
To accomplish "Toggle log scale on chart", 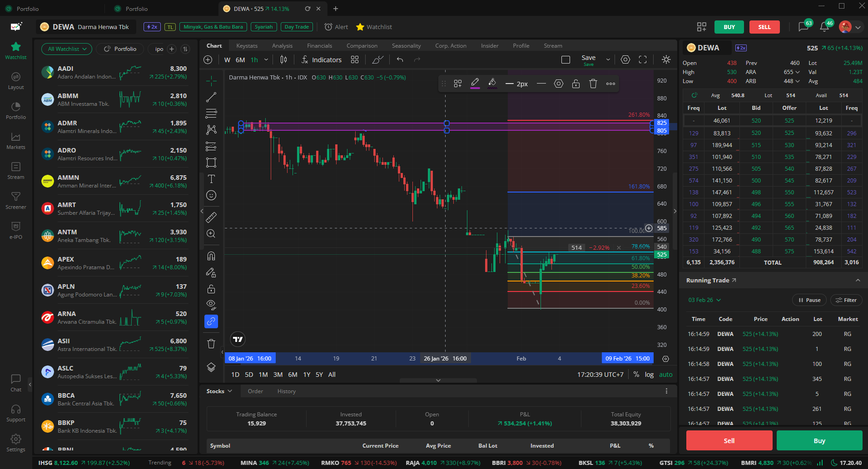I will pyautogui.click(x=649, y=375).
